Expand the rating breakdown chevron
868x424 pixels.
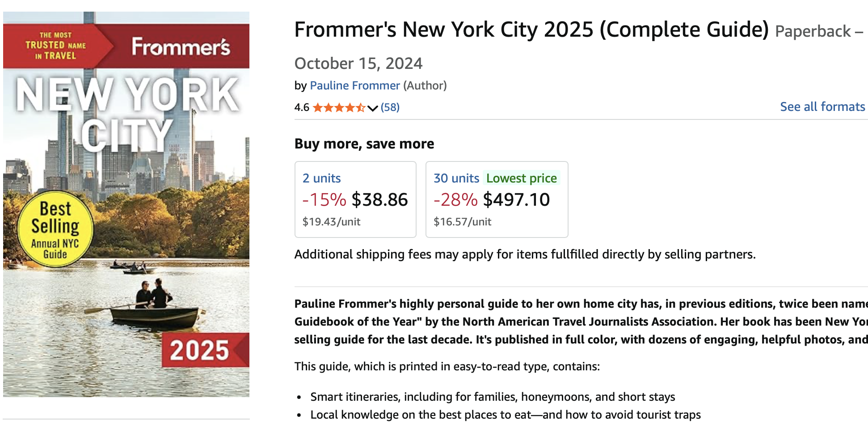[x=373, y=108]
